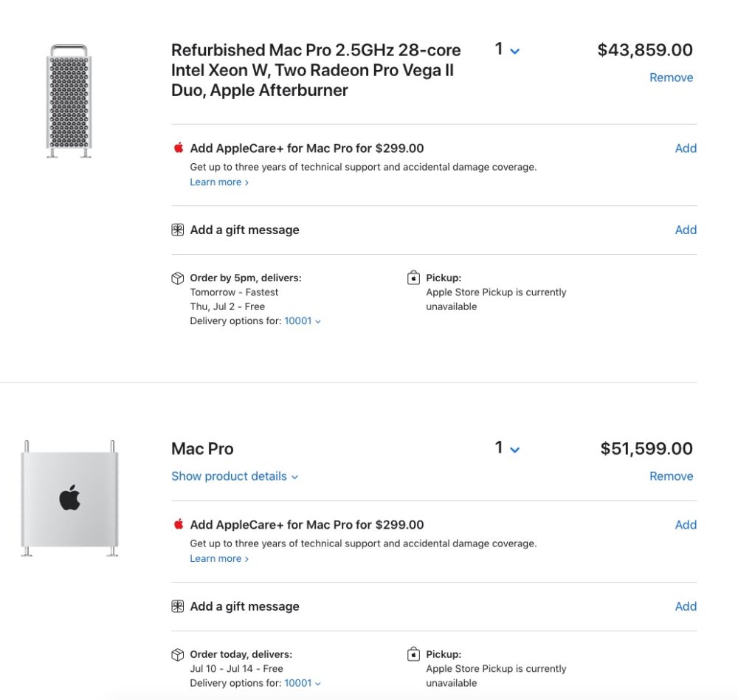Remove the $51,599.00 Mac Pro from the bag
The image size is (738, 700).
coord(671,476)
